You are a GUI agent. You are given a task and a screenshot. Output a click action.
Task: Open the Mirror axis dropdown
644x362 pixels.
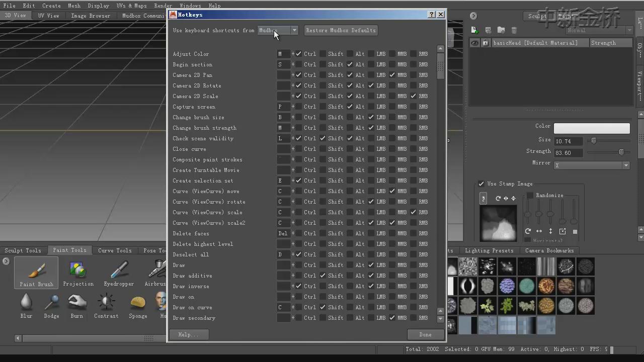point(592,165)
